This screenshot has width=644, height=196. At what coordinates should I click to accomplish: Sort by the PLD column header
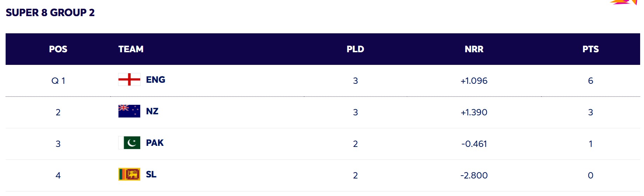coord(355,49)
